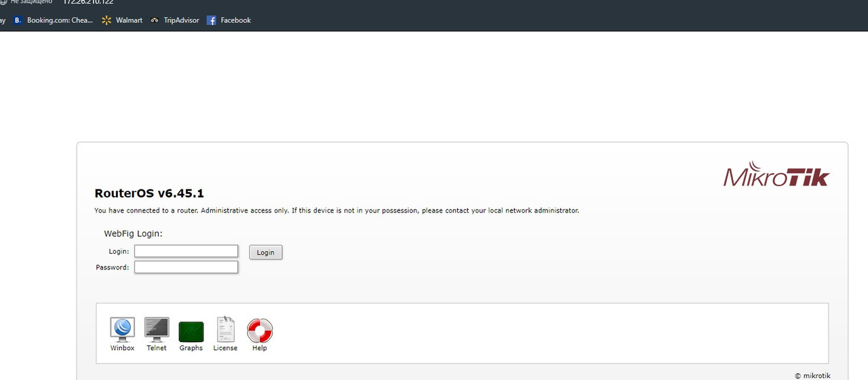Focus the Password field
Image resolution: width=868 pixels, height=380 pixels.
pyautogui.click(x=186, y=267)
